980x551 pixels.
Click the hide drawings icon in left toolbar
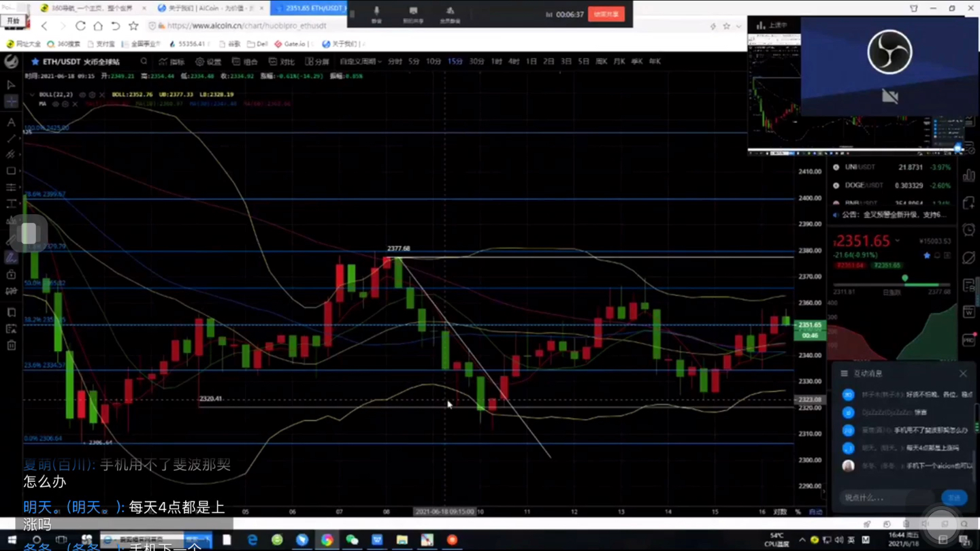click(x=11, y=291)
